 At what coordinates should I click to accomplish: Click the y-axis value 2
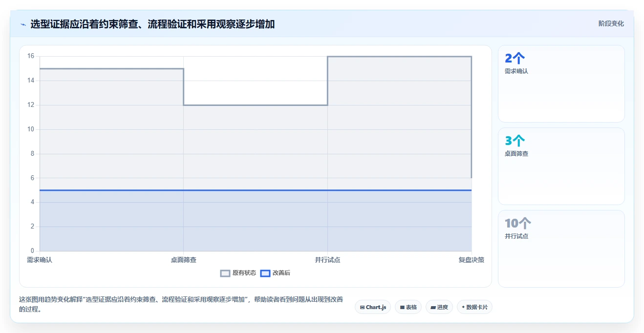[x=32, y=227]
